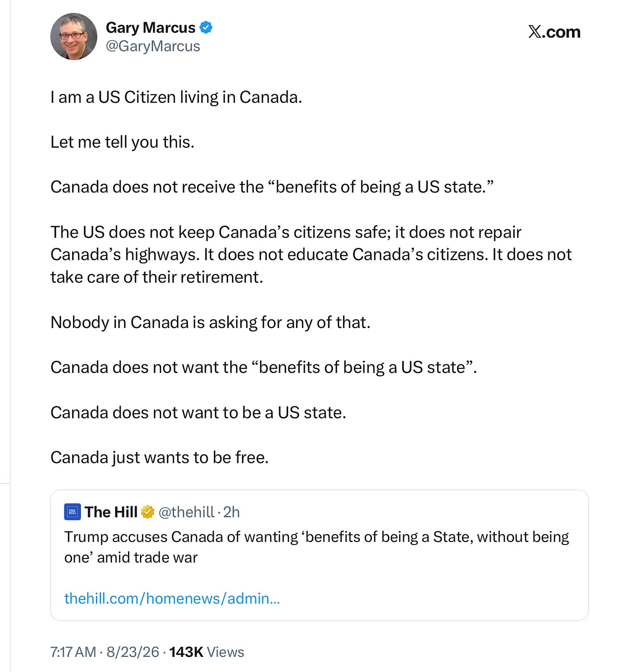The width and height of the screenshot is (629, 672).
Task: Click the "Canada does not want to be a US state" line
Action: (x=198, y=413)
